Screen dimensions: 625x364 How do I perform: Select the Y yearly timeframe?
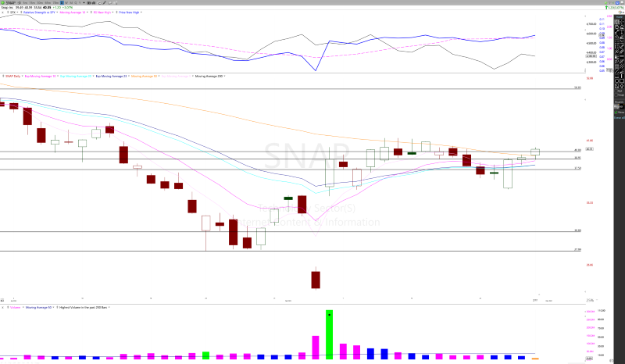(x=80, y=3)
